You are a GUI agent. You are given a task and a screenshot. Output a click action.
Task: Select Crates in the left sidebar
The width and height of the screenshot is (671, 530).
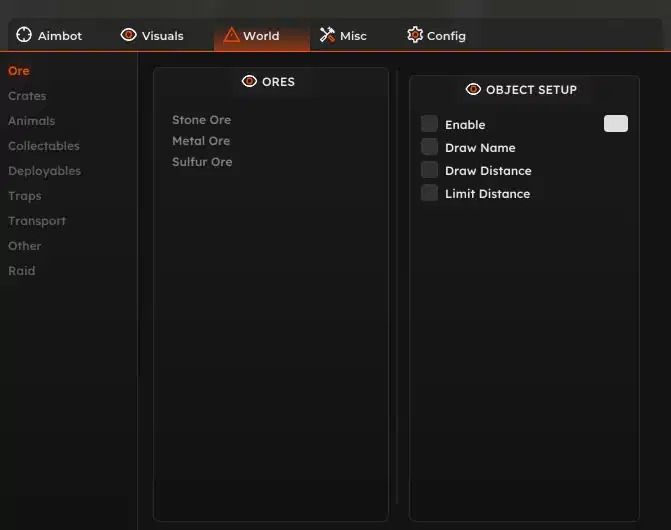pyautogui.click(x=27, y=96)
